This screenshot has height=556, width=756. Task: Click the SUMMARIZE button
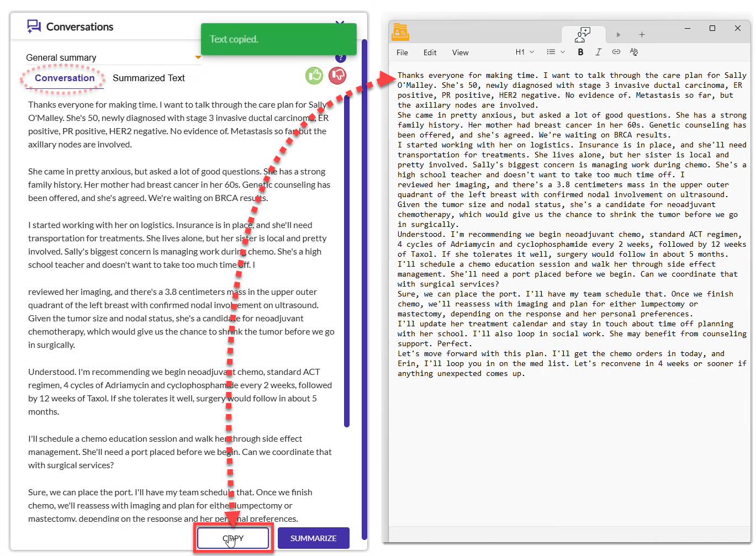313,538
